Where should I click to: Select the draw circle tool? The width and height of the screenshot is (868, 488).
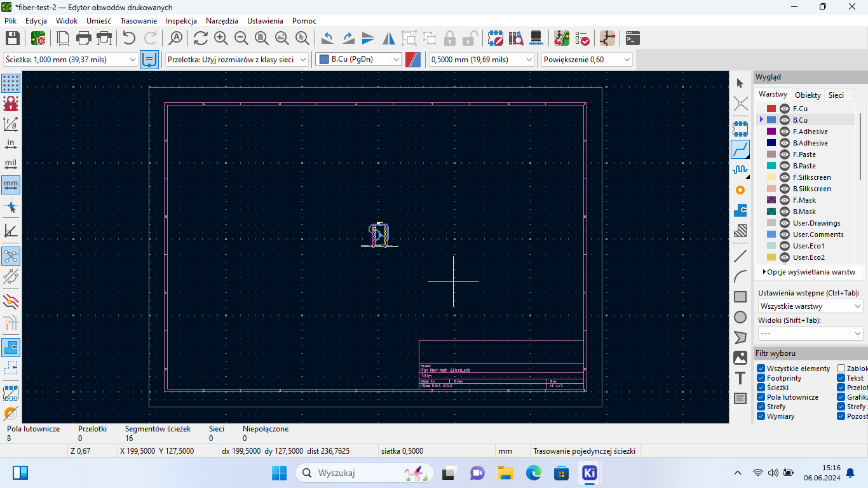(740, 317)
